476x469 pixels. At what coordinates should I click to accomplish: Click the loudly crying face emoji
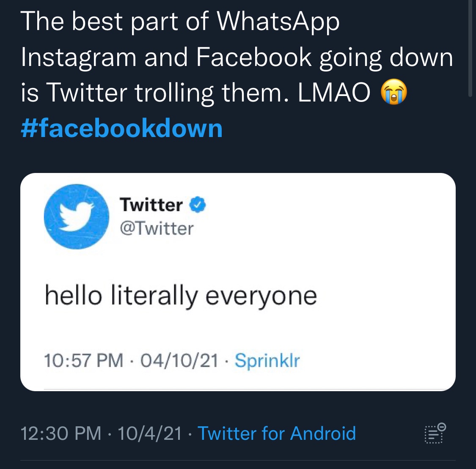pos(394,92)
